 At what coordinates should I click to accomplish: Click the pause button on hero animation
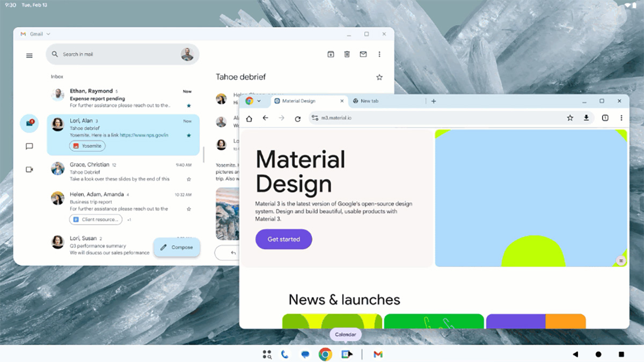[621, 260]
